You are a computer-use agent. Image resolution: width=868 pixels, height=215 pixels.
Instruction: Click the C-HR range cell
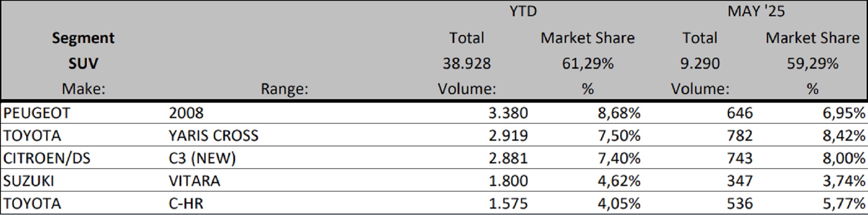point(186,203)
